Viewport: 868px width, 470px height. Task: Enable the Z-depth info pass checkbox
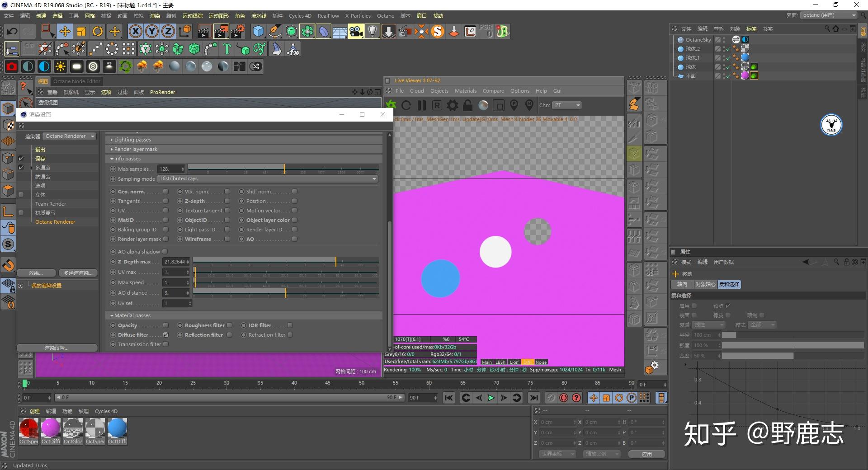click(x=227, y=201)
